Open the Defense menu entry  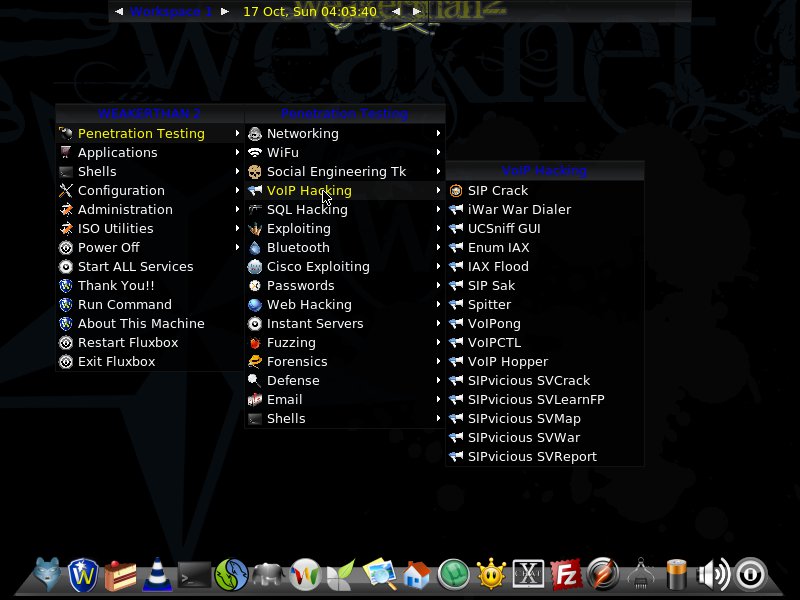coord(345,381)
